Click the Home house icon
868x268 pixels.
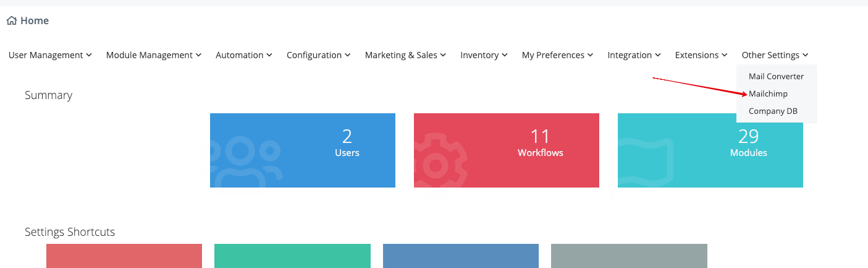point(11,20)
